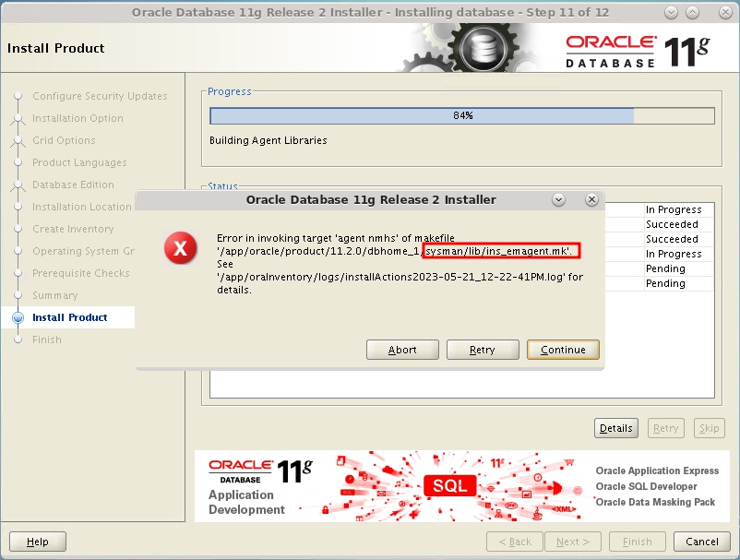Click 'Oracle Application Express' banner text
Image resolution: width=740 pixels, height=560 pixels.
657,471
